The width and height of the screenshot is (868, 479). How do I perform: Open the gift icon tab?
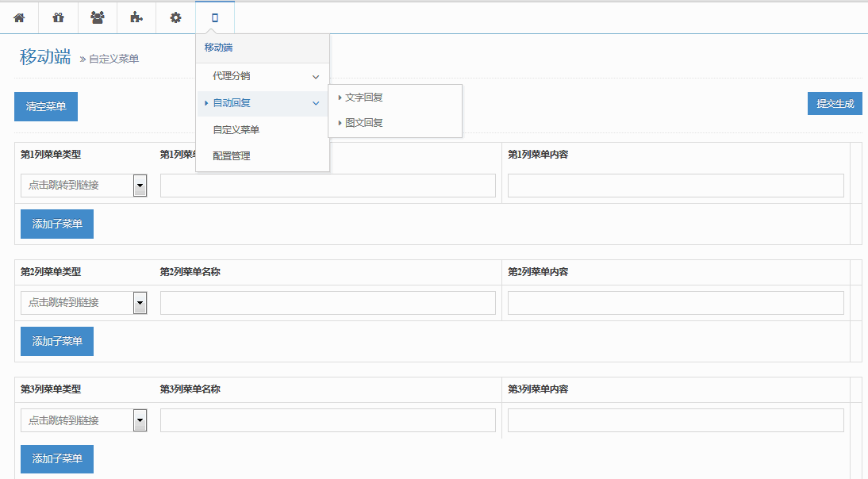[58, 17]
